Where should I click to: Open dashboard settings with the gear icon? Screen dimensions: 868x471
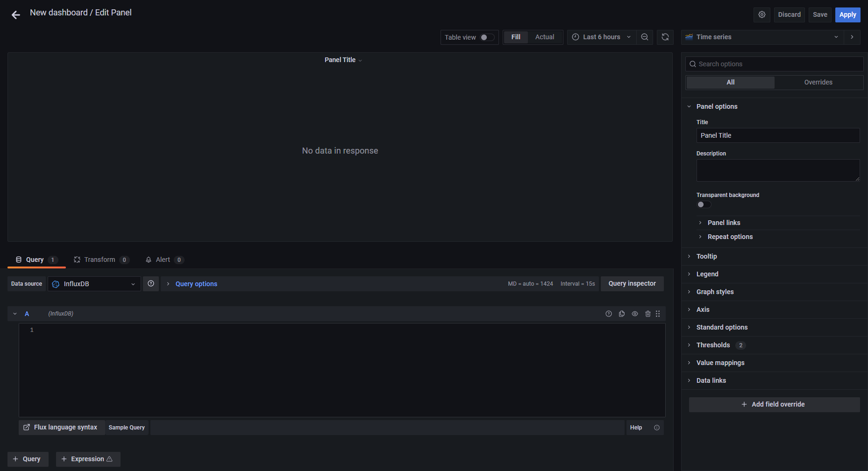762,14
